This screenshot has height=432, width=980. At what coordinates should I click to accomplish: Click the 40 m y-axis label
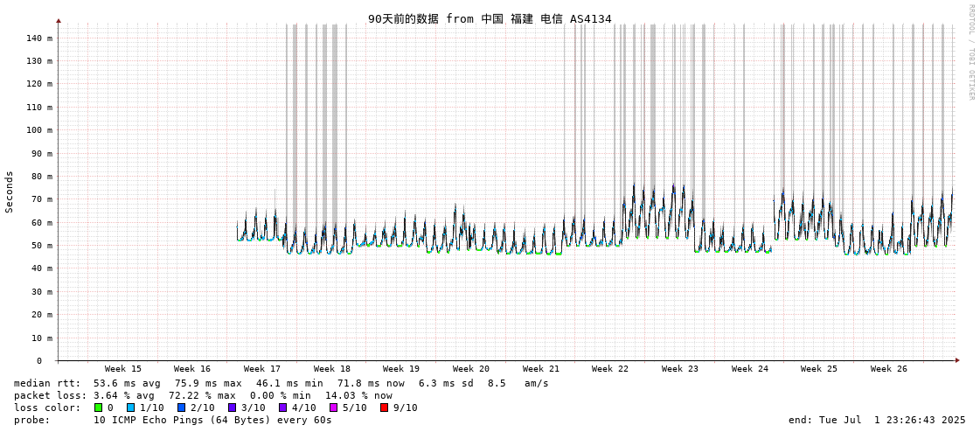click(x=42, y=268)
